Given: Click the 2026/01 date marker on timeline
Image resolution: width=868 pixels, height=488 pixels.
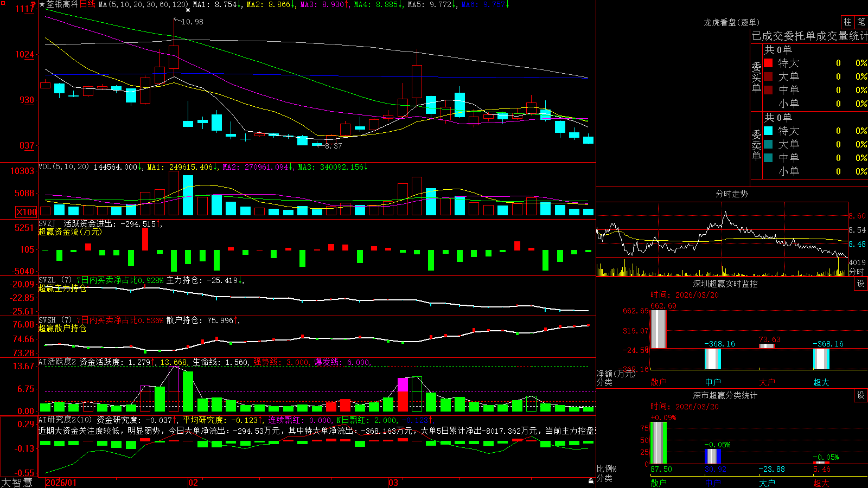Looking at the screenshot, I should (x=61, y=483).
